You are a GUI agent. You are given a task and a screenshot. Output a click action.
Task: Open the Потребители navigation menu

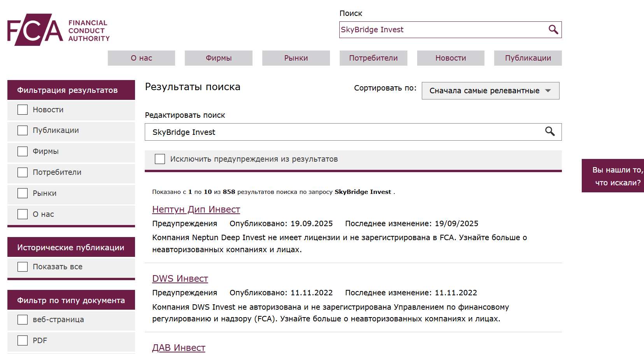[x=373, y=58]
